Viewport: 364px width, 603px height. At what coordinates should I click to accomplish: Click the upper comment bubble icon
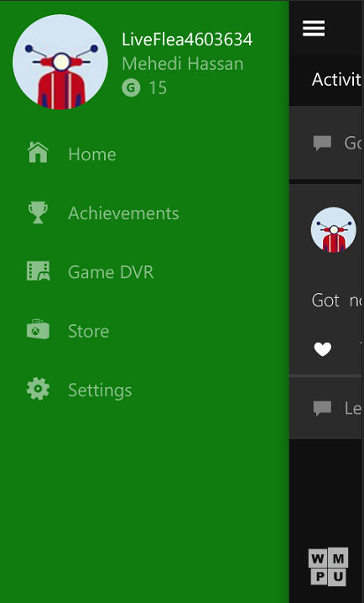(322, 143)
